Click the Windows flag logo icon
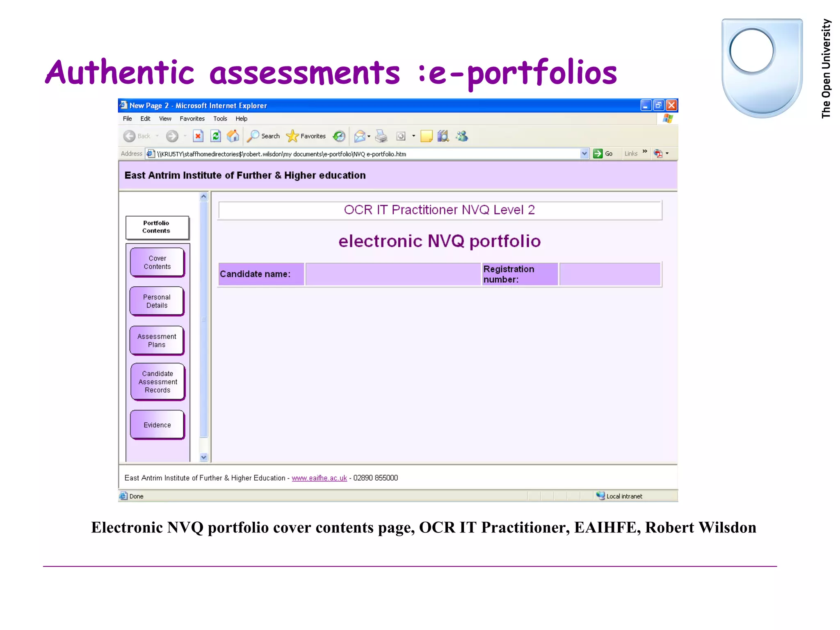 [x=668, y=119]
